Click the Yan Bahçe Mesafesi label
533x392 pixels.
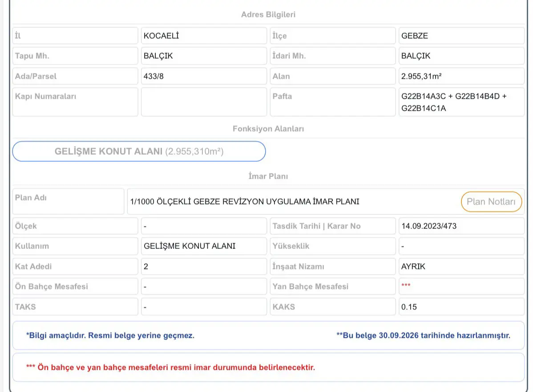point(311,286)
